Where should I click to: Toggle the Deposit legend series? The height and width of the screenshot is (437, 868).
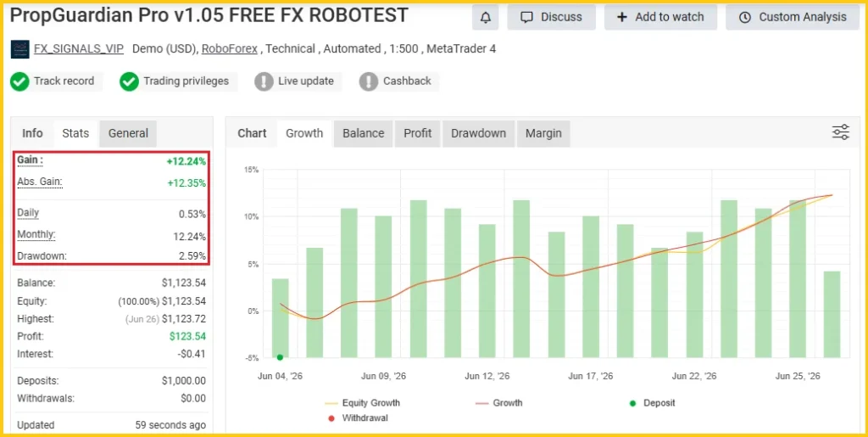(x=652, y=403)
